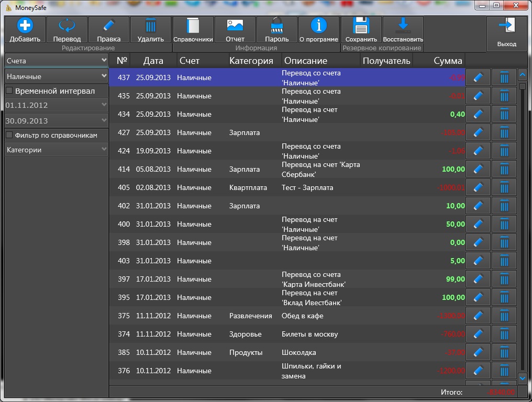Edit transaction 427 with its pencil button

point(478,132)
